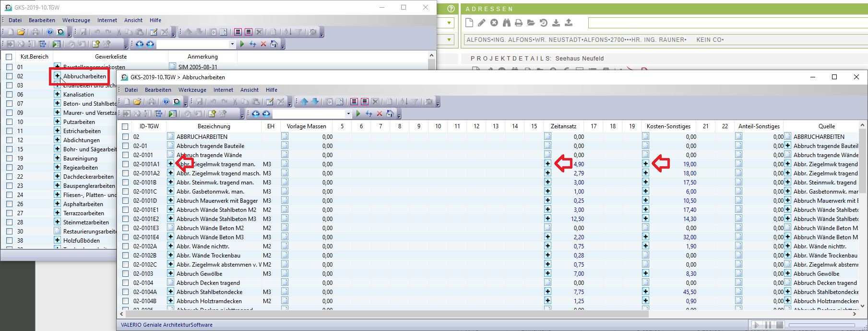This screenshot has width=868, height=331.
Task: Click upload icon in Adressen panel
Action: click(569, 23)
